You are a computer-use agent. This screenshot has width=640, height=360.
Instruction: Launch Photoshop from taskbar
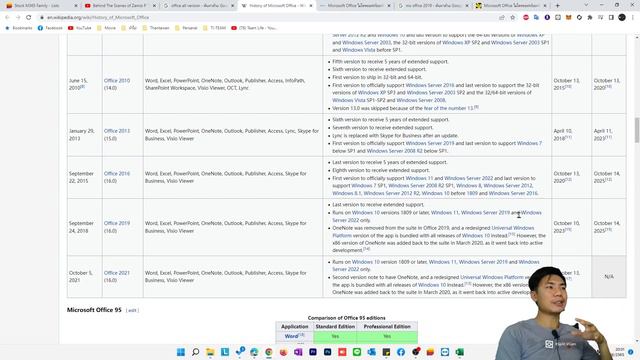[328, 352]
